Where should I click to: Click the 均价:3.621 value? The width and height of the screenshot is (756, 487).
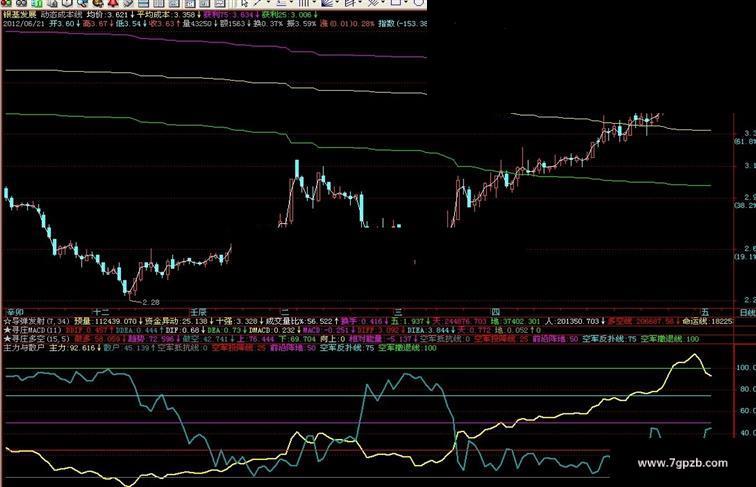click(x=108, y=15)
